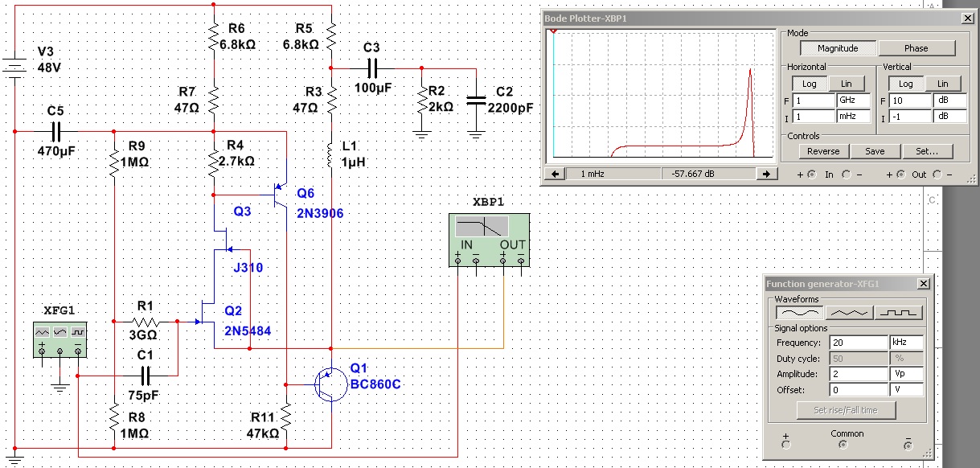
Task: Select the R2 2kΩ resistor
Action: (x=420, y=100)
